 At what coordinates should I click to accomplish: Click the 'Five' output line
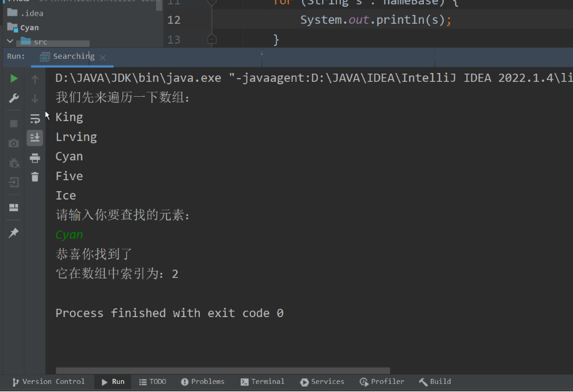point(69,176)
